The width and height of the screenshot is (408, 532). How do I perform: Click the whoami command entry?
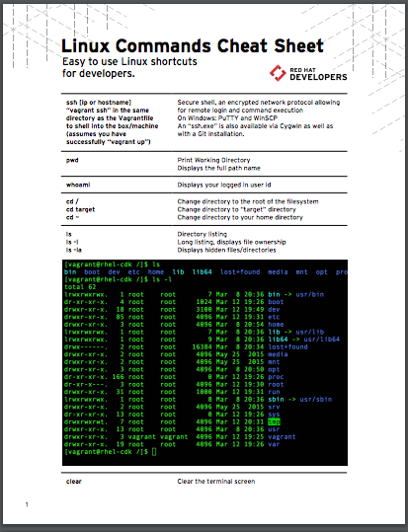pos(78,185)
